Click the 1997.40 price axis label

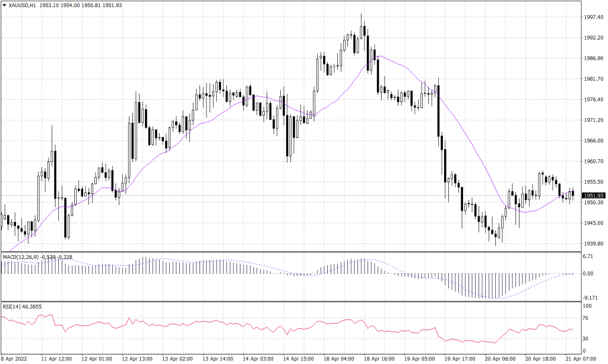click(x=594, y=17)
